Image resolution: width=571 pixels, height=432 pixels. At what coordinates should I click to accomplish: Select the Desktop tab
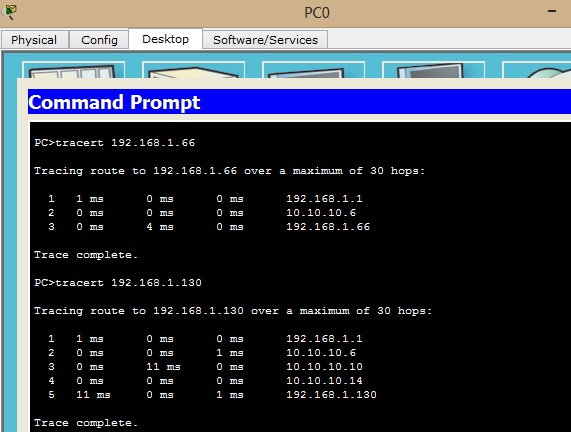(166, 39)
